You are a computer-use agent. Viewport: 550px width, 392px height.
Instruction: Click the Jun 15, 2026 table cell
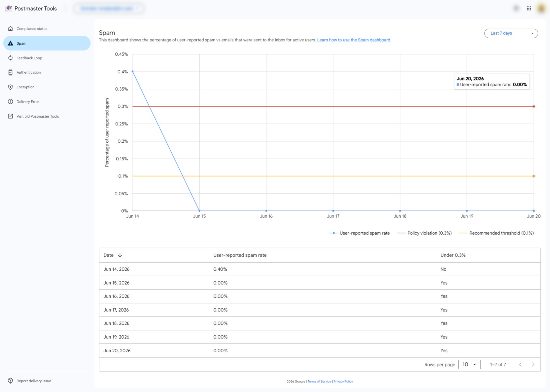(x=117, y=283)
